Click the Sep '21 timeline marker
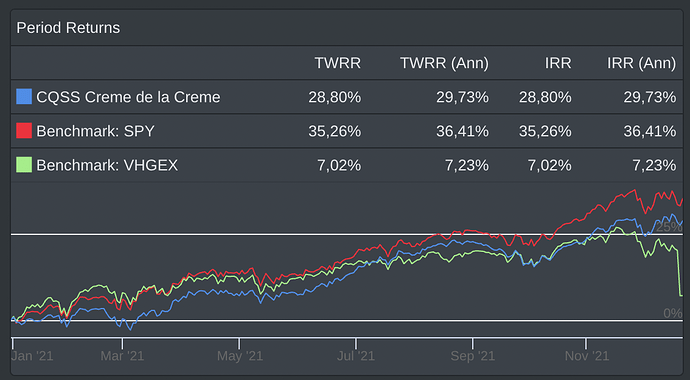Image resolution: width=690 pixels, height=380 pixels. pyautogui.click(x=473, y=355)
